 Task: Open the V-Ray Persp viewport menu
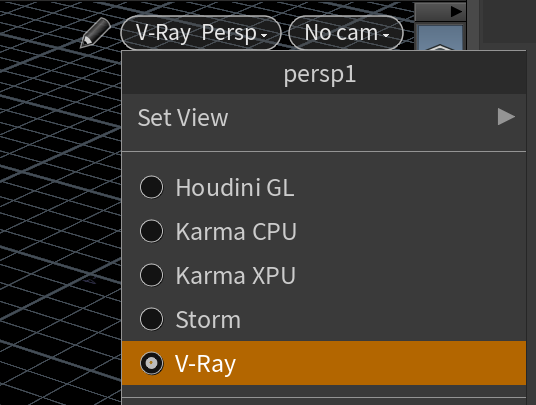tap(201, 33)
